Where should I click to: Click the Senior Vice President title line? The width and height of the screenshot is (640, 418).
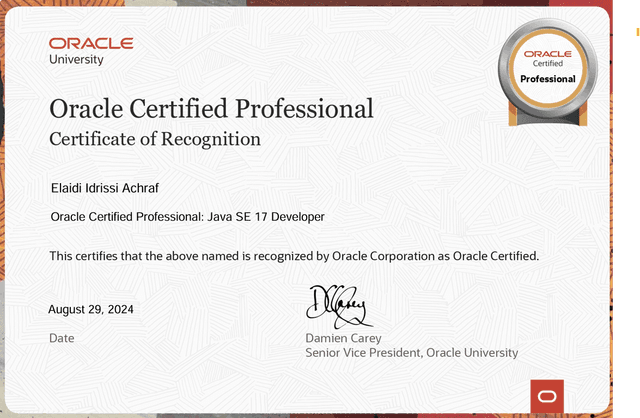click(411, 353)
